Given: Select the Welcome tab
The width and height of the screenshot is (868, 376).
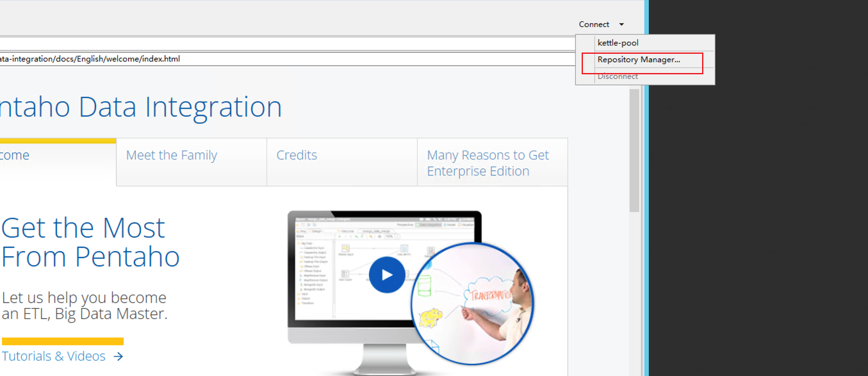Looking at the screenshot, I should point(58,162).
